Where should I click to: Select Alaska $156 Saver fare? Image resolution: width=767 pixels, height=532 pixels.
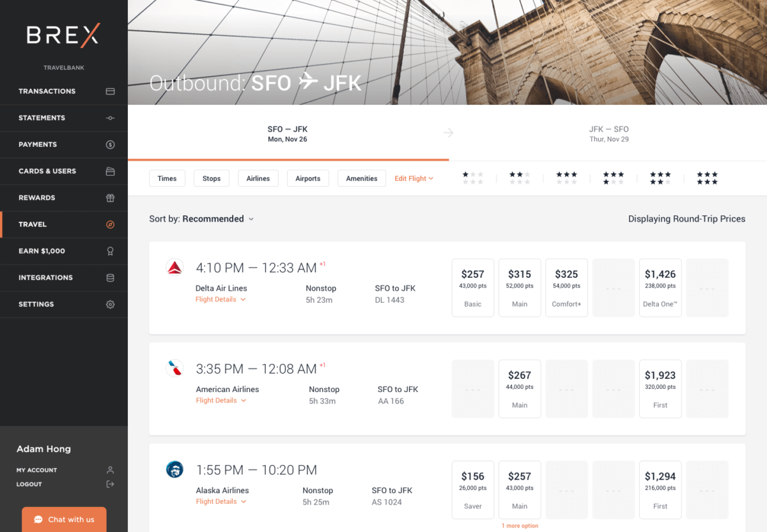pyautogui.click(x=473, y=490)
